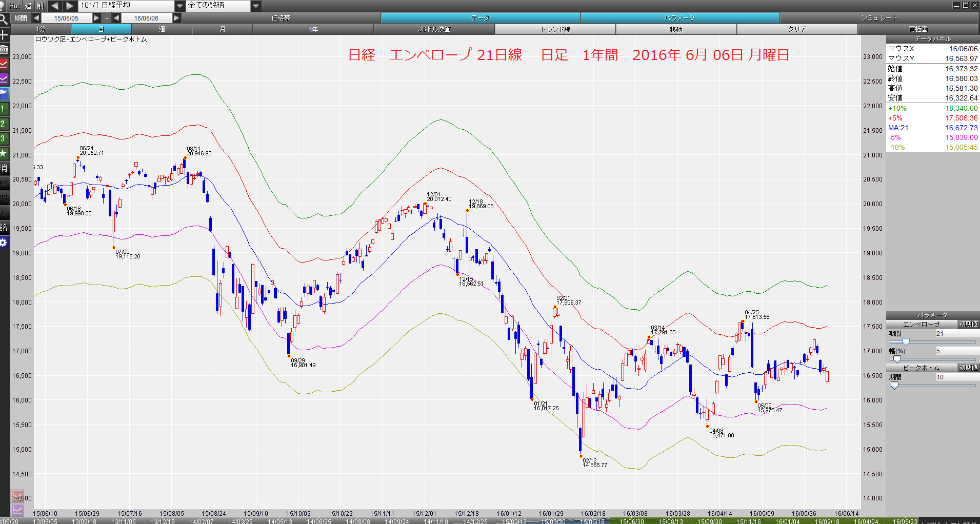Select the 1年 range tab

coord(313,29)
